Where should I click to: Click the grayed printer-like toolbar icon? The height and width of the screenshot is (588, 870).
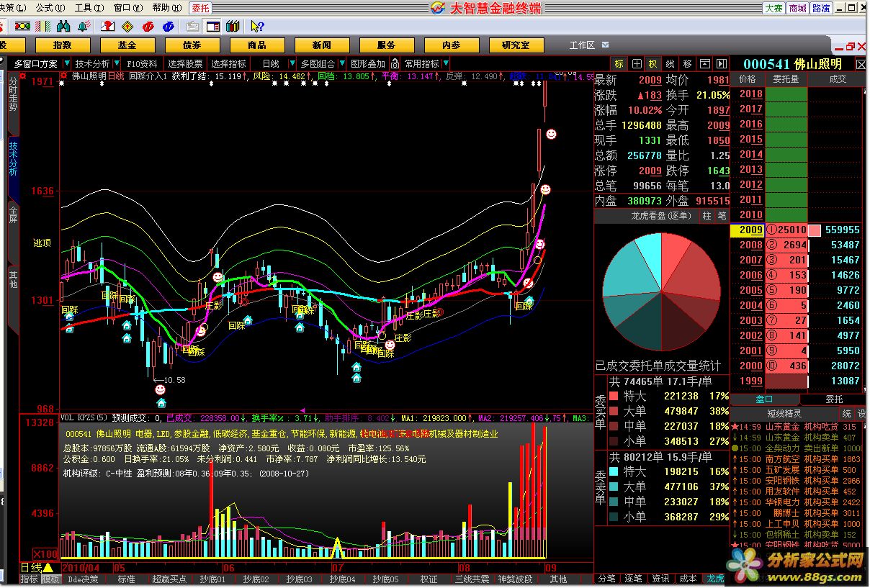192,27
